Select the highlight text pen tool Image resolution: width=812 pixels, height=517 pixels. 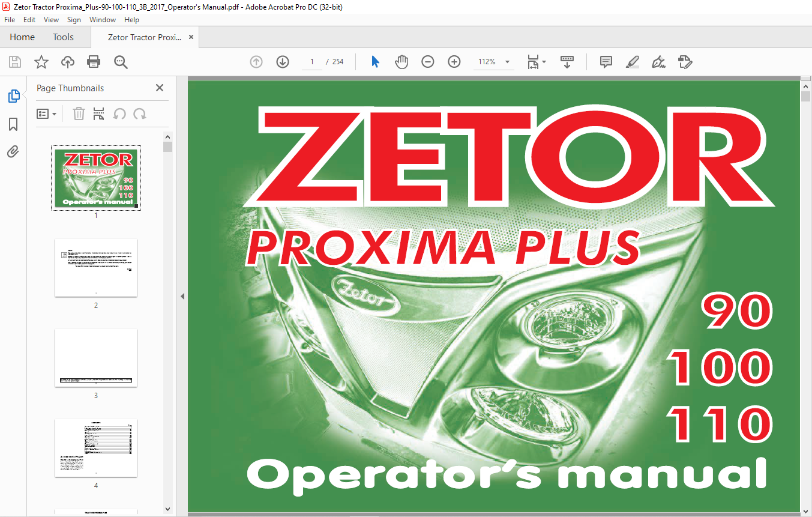coord(632,62)
